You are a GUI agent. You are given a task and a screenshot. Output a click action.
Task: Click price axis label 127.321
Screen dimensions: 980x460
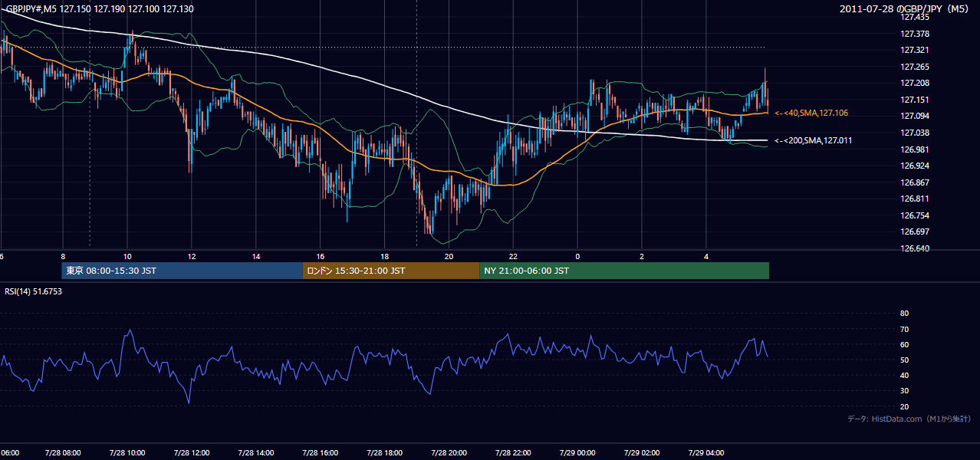914,50
